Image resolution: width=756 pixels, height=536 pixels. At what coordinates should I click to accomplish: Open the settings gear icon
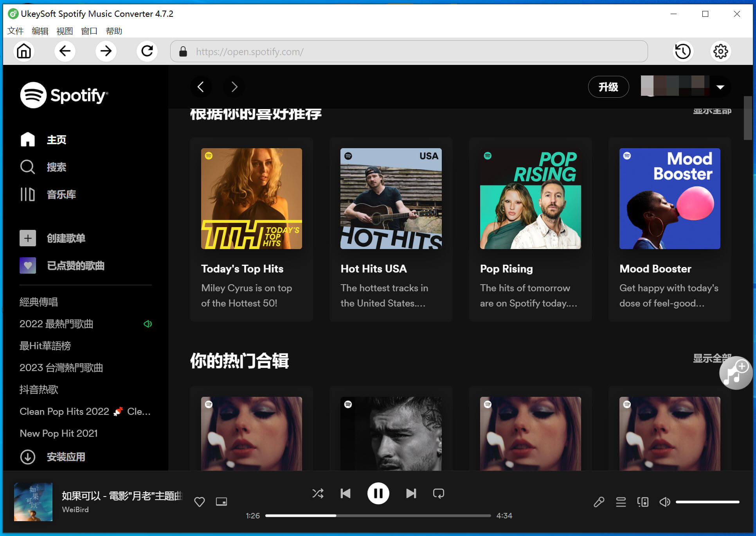click(x=720, y=51)
